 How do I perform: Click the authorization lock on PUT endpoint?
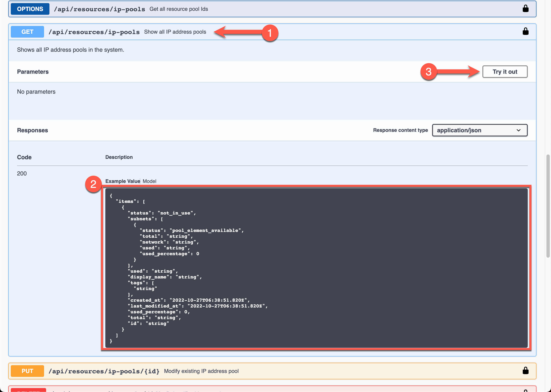click(526, 371)
